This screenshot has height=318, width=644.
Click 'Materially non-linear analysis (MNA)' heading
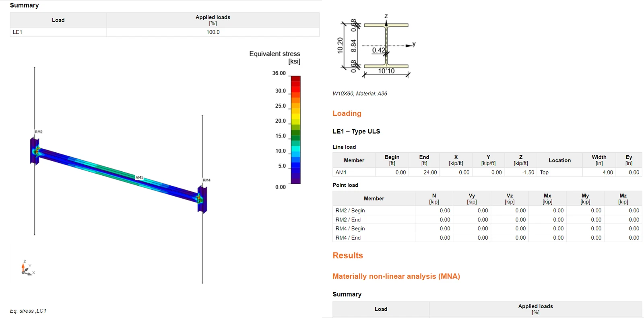point(396,276)
